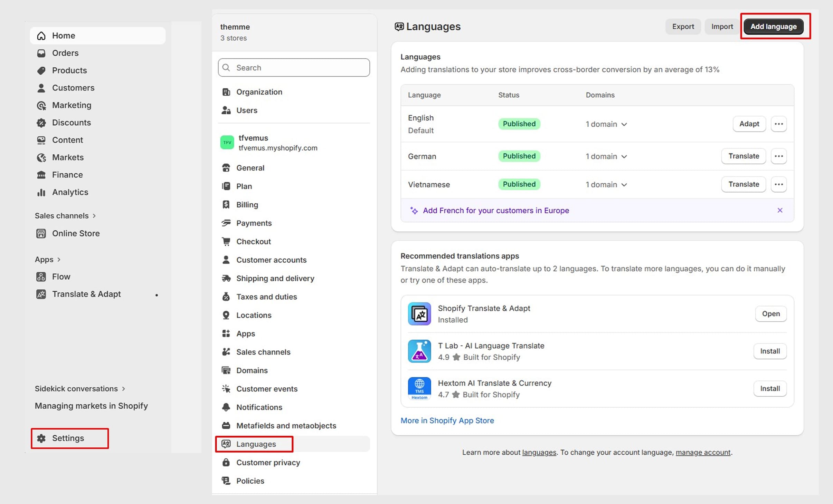Screen dimensions: 833x504
Task: Click the tfvemus store avatar
Action: (227, 142)
